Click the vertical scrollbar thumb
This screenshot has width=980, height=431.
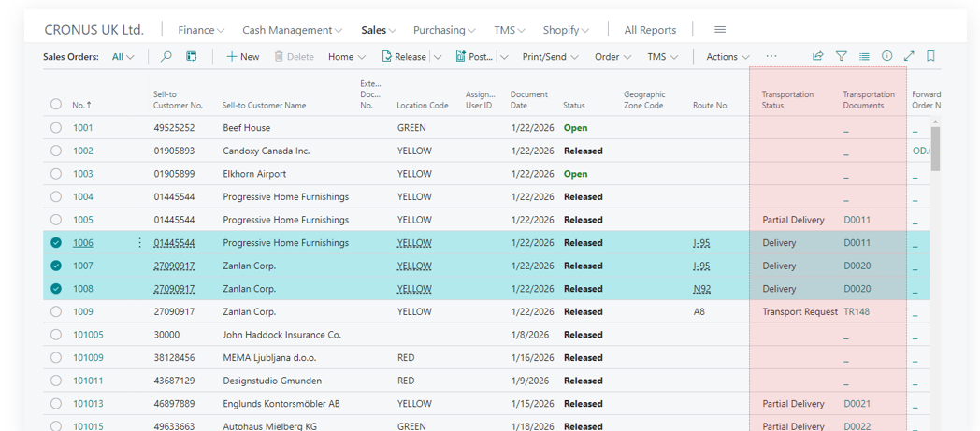935,150
